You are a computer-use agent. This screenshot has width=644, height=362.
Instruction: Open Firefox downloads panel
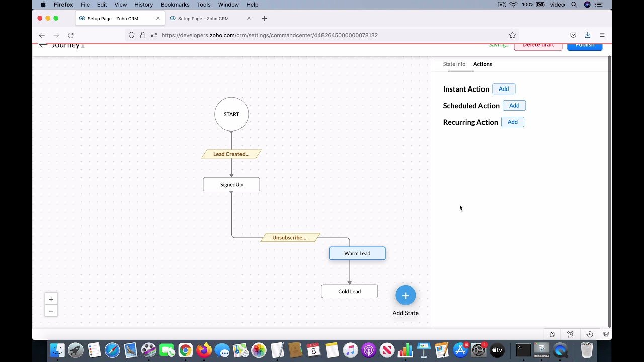click(x=587, y=35)
